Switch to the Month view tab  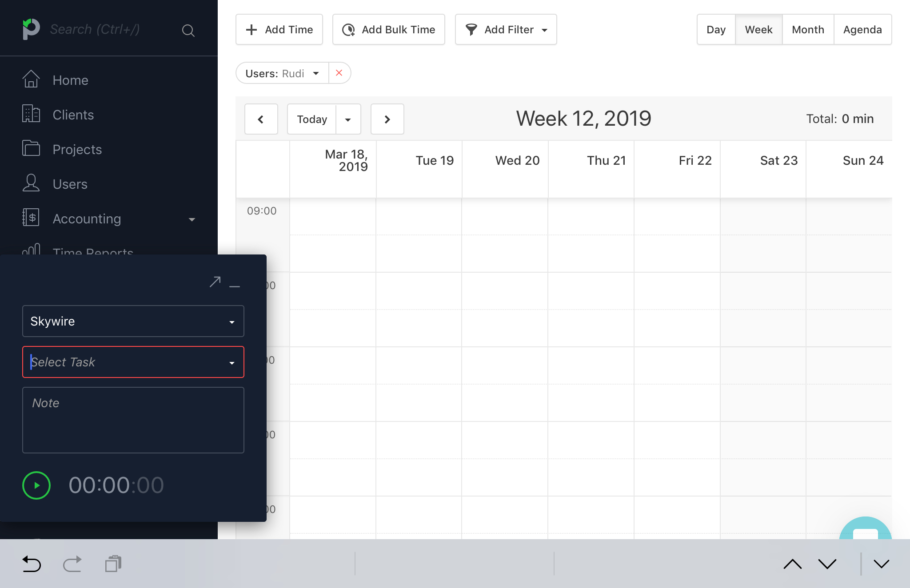(808, 29)
